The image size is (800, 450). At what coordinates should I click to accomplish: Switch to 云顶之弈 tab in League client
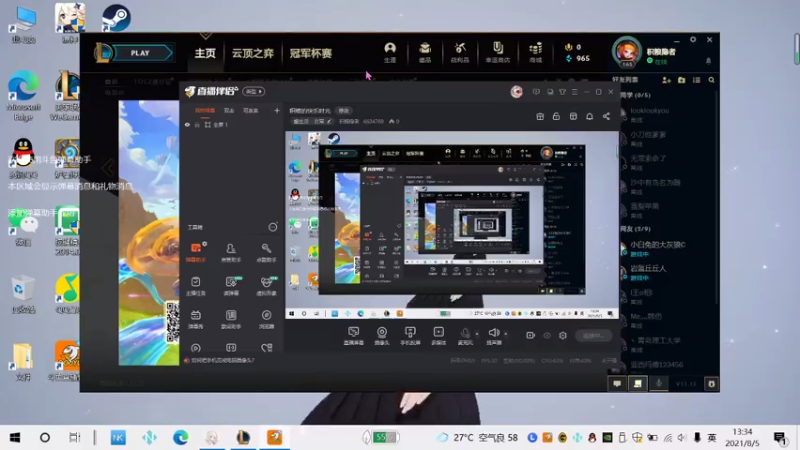(253, 53)
